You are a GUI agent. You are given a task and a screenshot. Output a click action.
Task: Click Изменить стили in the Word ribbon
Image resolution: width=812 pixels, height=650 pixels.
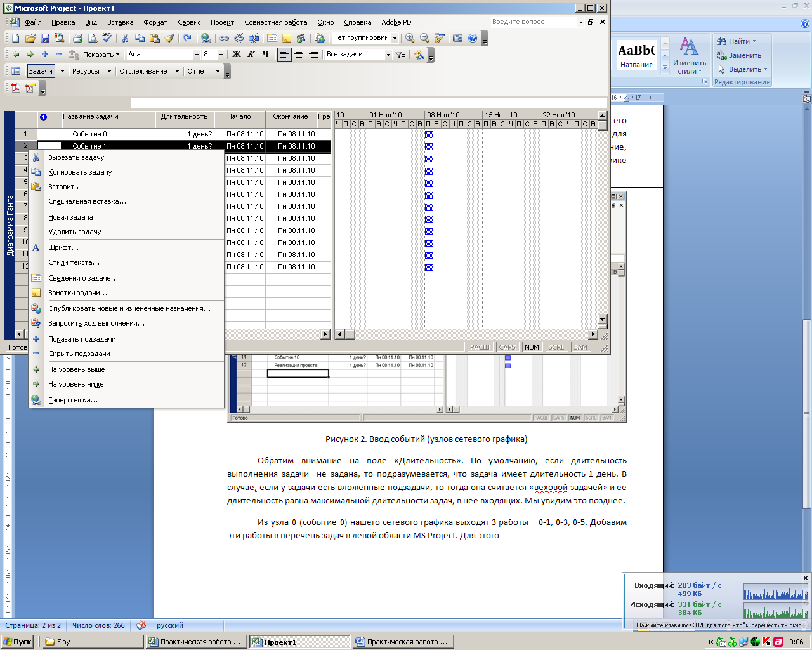tap(690, 55)
